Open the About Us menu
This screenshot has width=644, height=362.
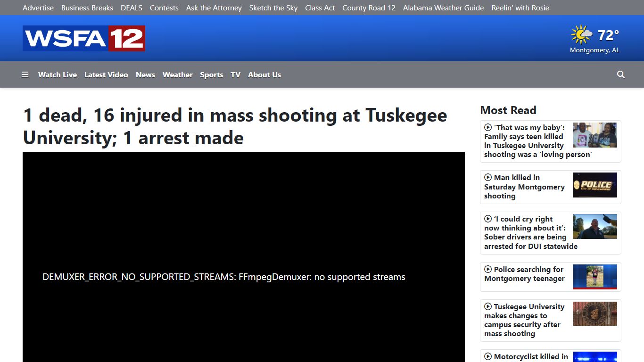pyautogui.click(x=264, y=74)
